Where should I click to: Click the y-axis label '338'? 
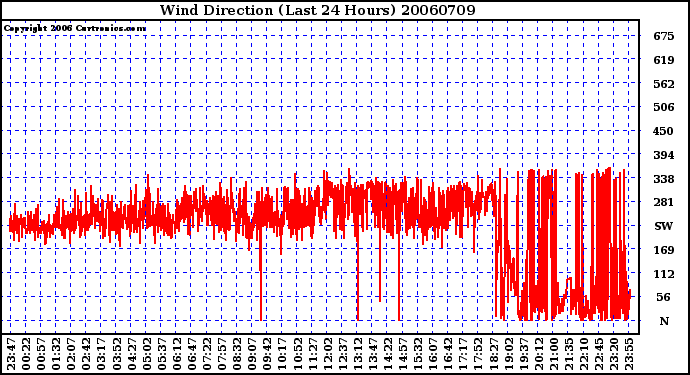pyautogui.click(x=664, y=179)
